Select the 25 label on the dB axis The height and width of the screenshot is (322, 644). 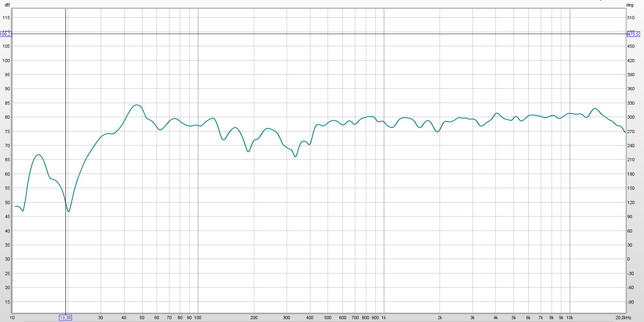coord(7,273)
